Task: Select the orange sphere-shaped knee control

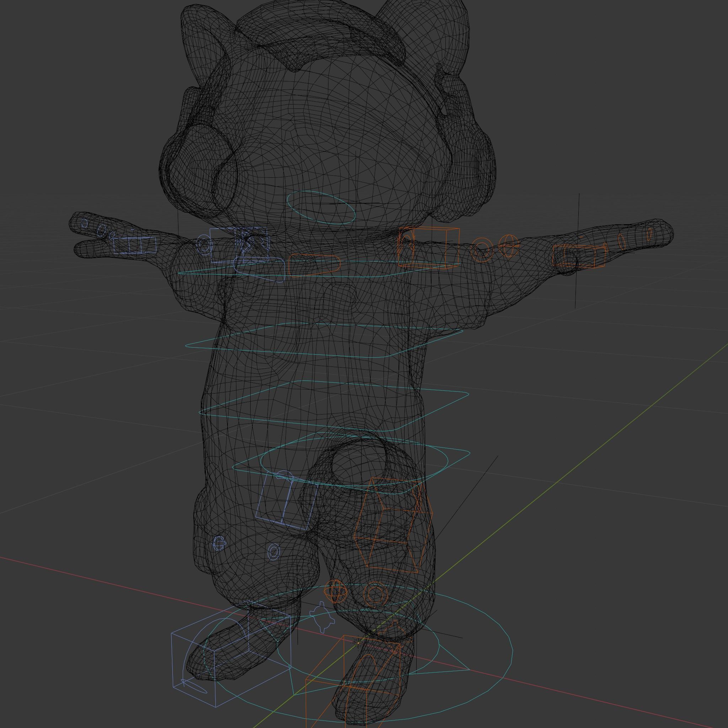Action: point(335,591)
